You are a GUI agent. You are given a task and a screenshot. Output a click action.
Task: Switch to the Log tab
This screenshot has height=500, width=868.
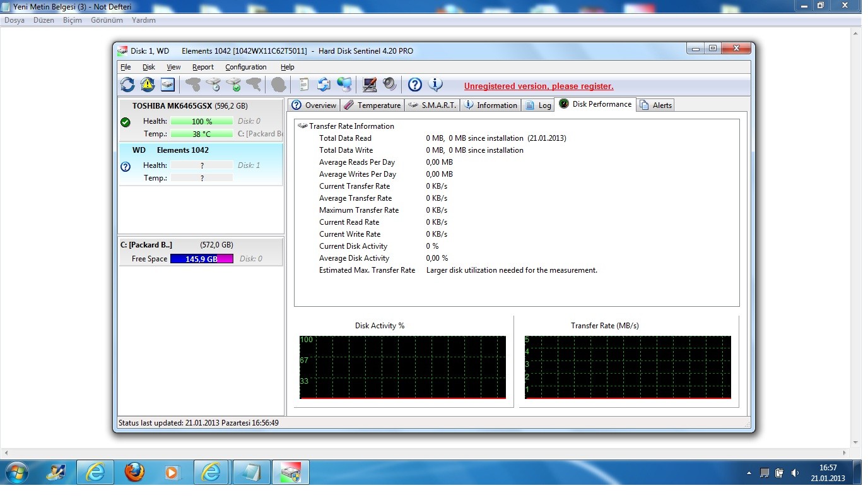[x=537, y=105]
